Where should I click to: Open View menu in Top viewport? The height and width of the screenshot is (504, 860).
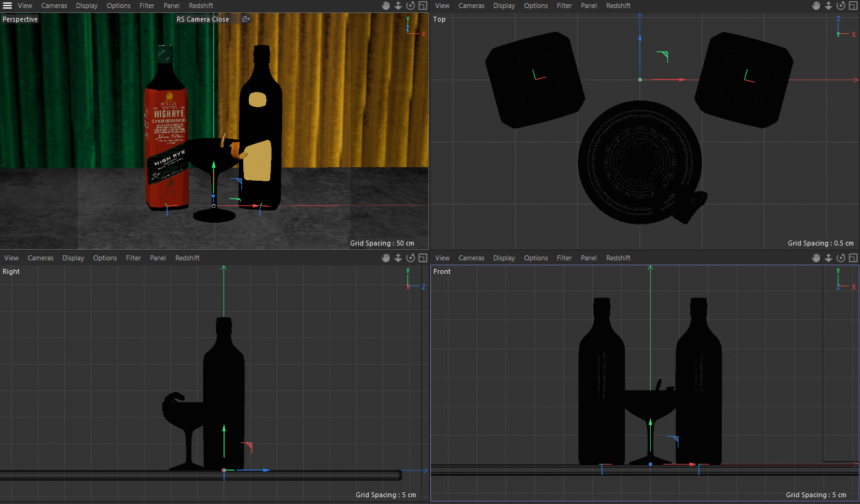(x=443, y=6)
